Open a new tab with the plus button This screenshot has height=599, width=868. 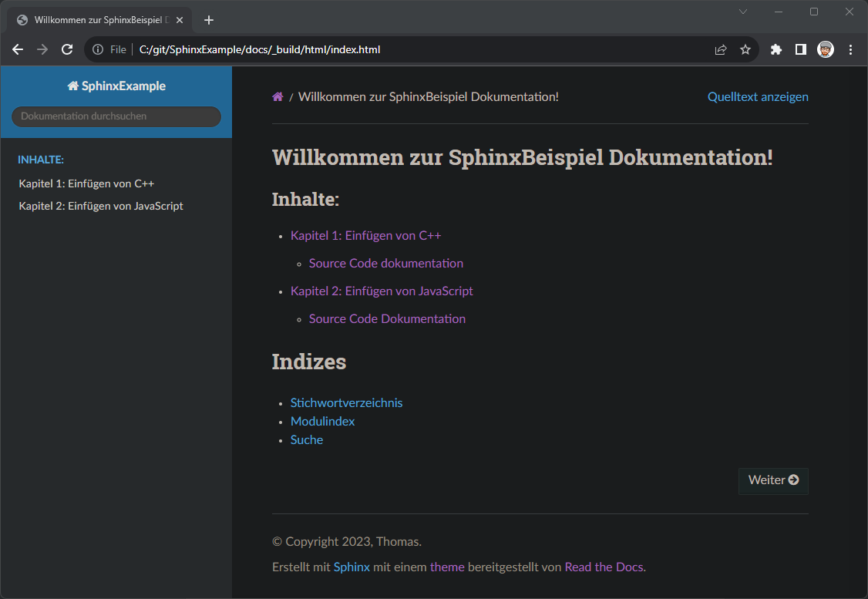click(208, 20)
